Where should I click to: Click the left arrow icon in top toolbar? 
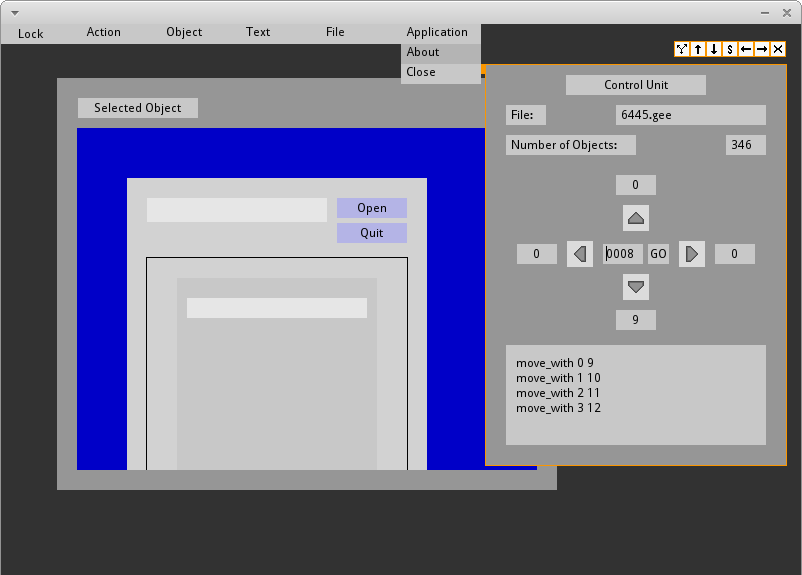tap(746, 49)
